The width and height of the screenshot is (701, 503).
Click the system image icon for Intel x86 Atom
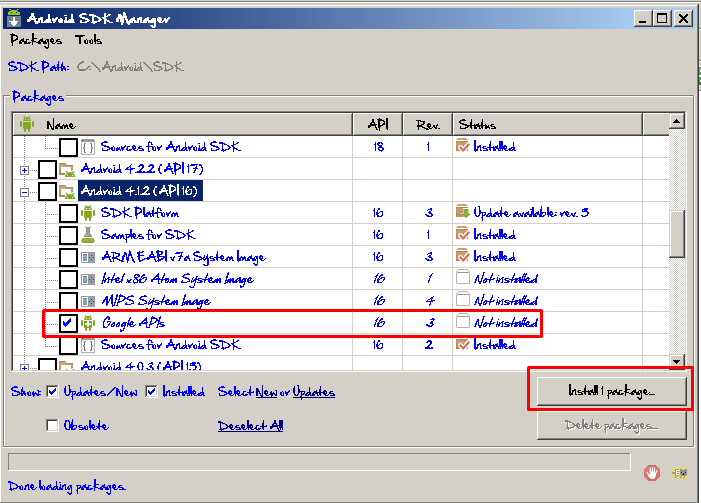click(x=88, y=279)
